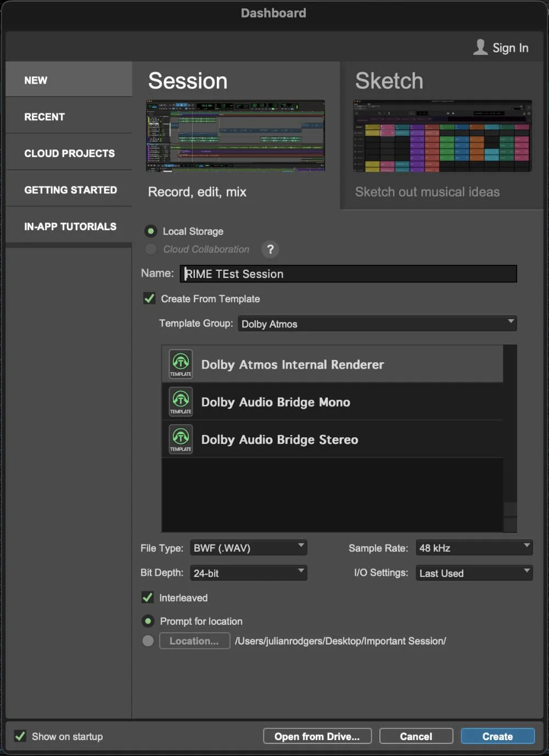Open the CLOUD PROJECTS tab
549x756 pixels.
point(69,153)
